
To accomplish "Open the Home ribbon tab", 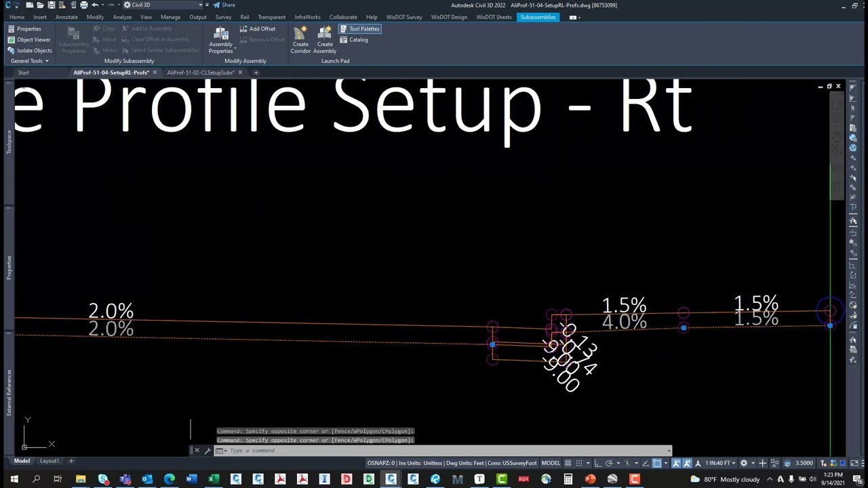I will 17,17.
